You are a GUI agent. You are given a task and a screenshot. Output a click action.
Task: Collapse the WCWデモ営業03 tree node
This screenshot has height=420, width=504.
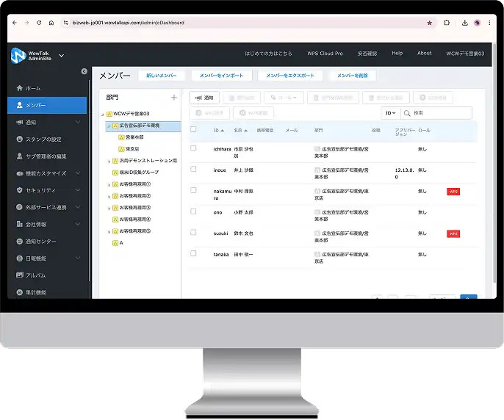103,115
